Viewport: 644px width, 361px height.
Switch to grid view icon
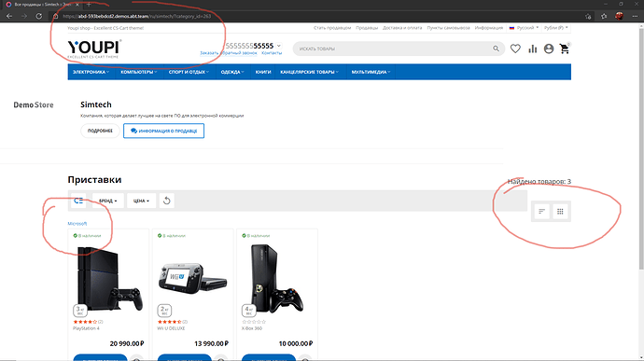pos(560,212)
